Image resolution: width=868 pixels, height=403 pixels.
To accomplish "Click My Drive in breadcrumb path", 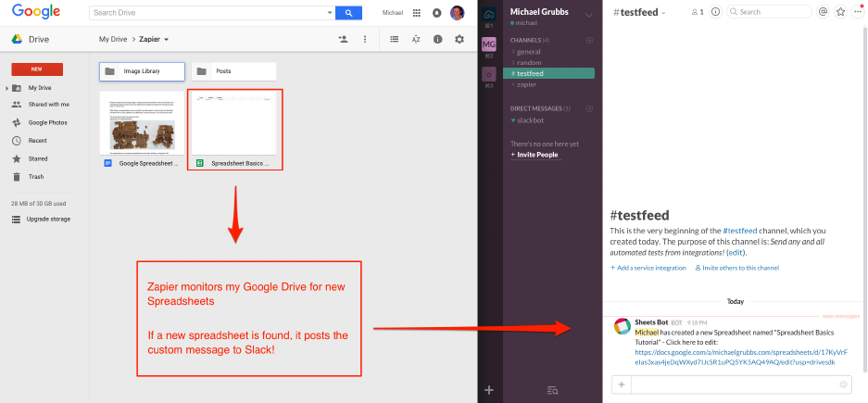I will 112,39.
